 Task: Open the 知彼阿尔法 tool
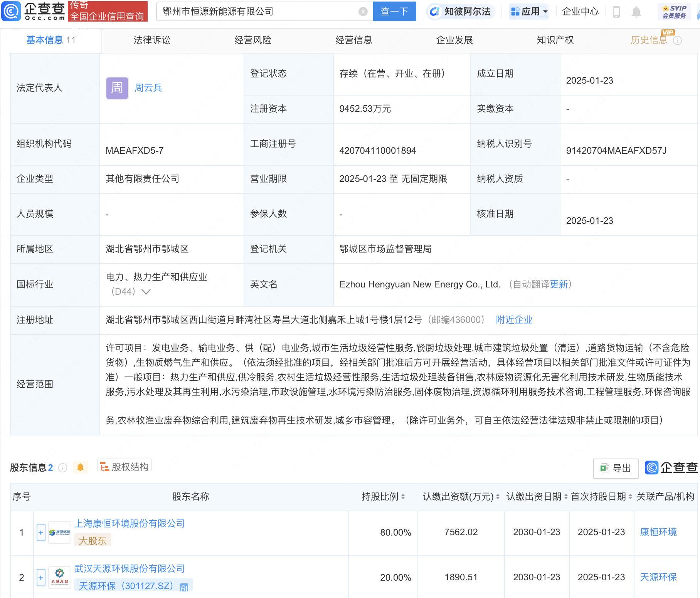tap(461, 12)
